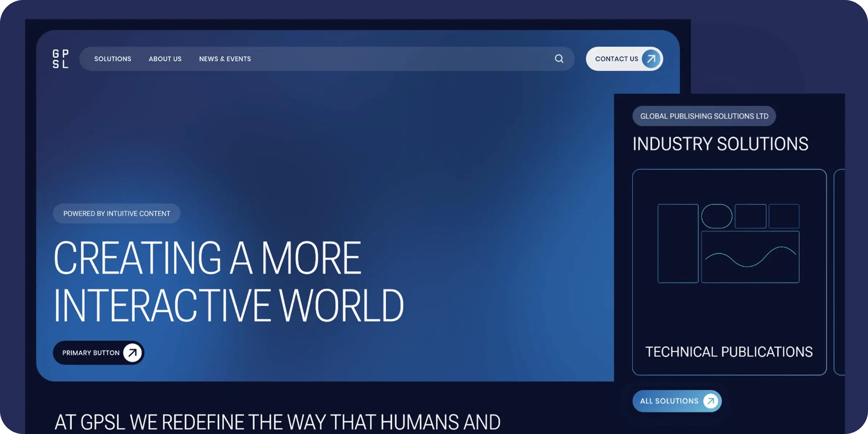
Task: Open the search magnifier icon
Action: click(559, 59)
